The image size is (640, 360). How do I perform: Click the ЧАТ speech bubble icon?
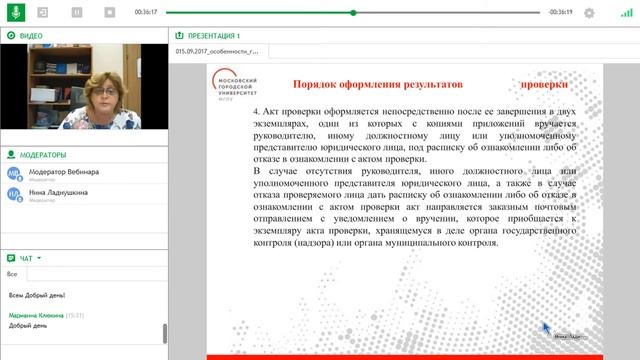tap(11, 258)
